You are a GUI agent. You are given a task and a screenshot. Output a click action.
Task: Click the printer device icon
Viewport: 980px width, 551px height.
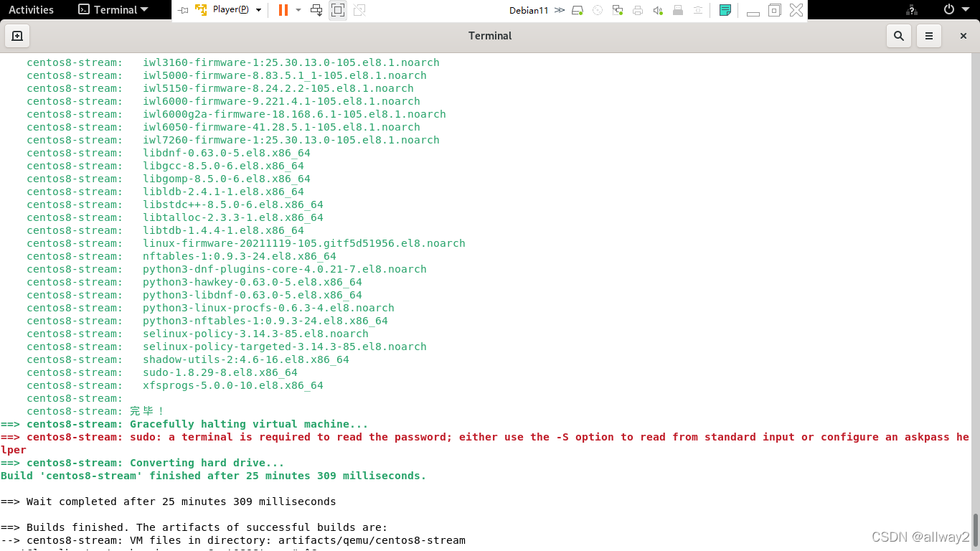coord(638,10)
